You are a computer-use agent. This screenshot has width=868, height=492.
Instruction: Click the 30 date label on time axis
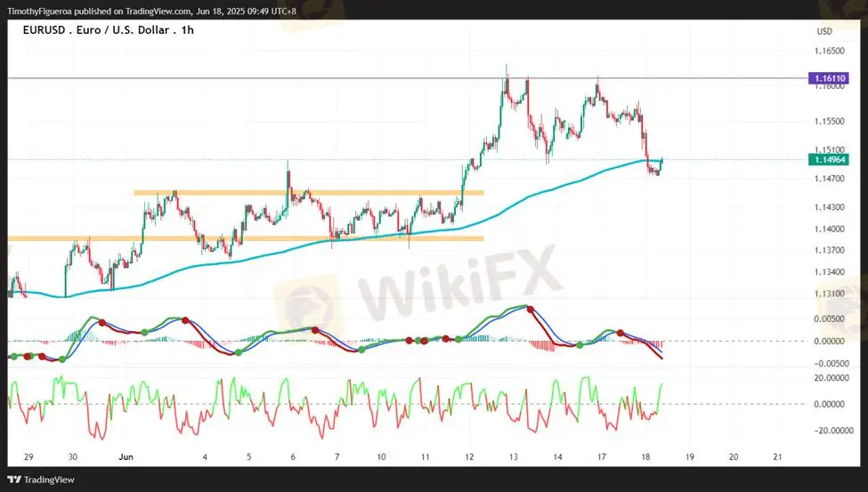(72, 457)
